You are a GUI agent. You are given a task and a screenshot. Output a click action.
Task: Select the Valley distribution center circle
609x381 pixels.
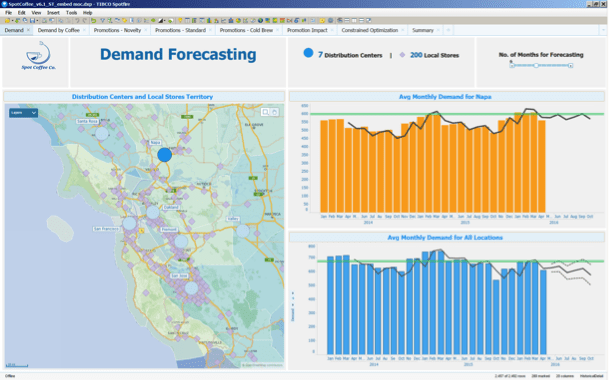(243, 231)
